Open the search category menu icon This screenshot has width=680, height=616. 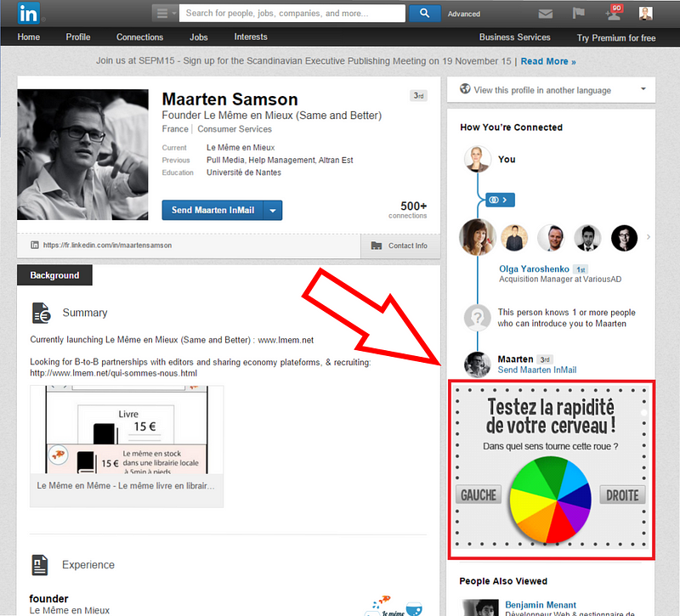click(165, 14)
